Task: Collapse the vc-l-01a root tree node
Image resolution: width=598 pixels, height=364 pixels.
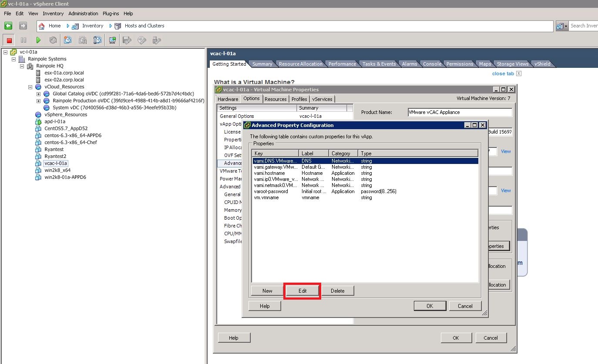Action: point(5,52)
